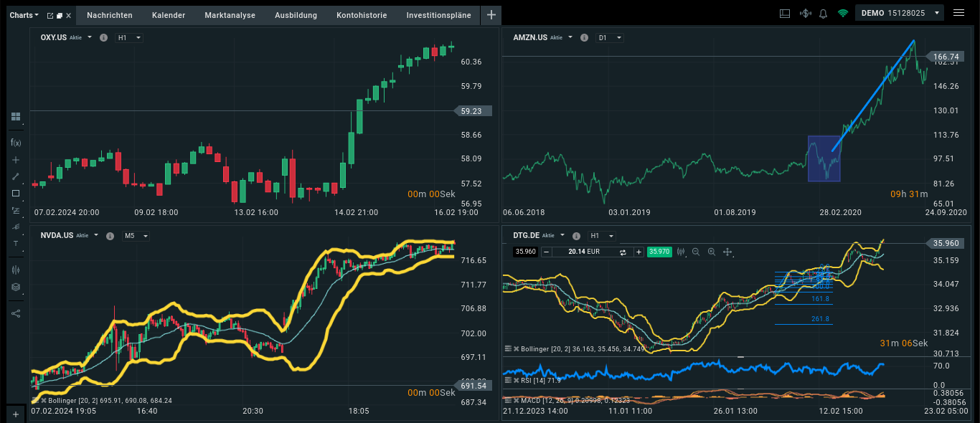Swap the DTG.DE volume currency unit
The width and height of the screenshot is (980, 423).
tap(623, 252)
